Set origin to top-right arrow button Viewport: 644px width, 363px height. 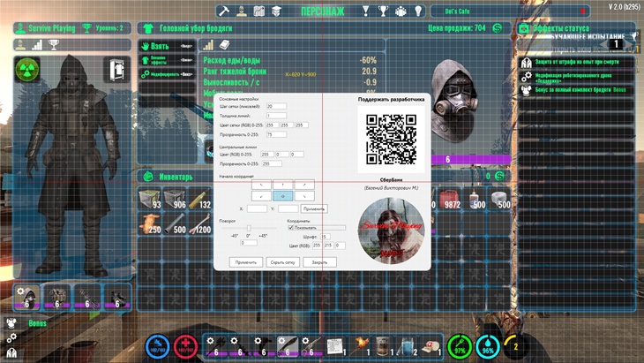tap(304, 185)
